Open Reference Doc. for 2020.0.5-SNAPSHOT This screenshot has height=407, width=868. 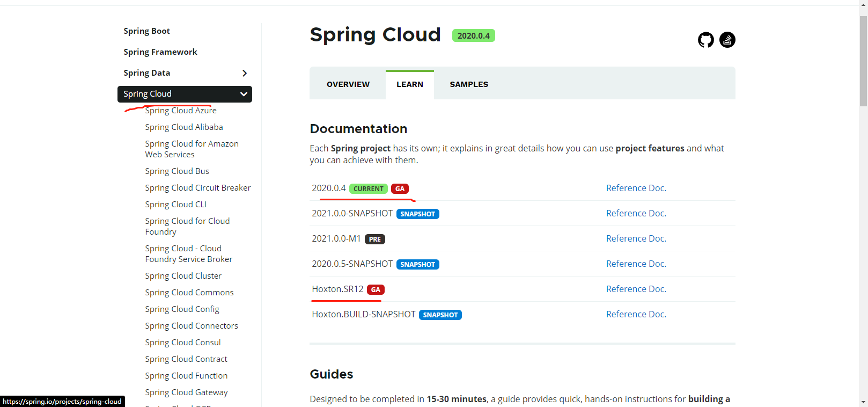[x=636, y=264]
